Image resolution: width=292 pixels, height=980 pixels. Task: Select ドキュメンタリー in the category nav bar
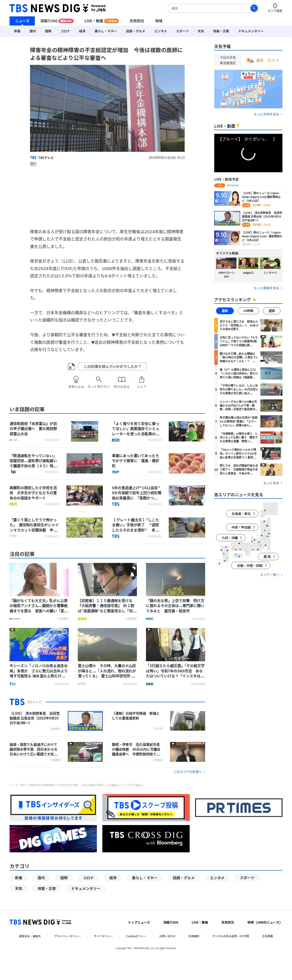tap(251, 31)
